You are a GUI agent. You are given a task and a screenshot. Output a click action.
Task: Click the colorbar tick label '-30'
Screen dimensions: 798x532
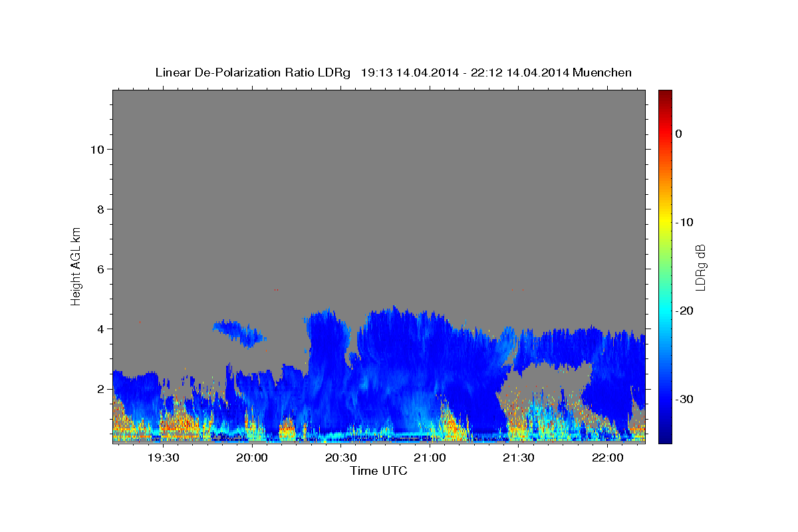tap(685, 399)
